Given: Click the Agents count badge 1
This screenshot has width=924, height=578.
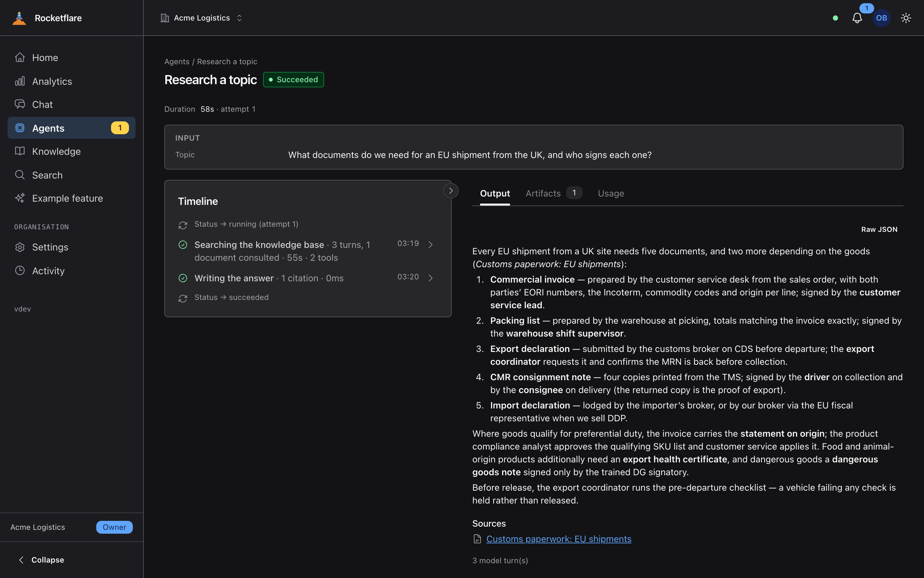Looking at the screenshot, I should (120, 128).
